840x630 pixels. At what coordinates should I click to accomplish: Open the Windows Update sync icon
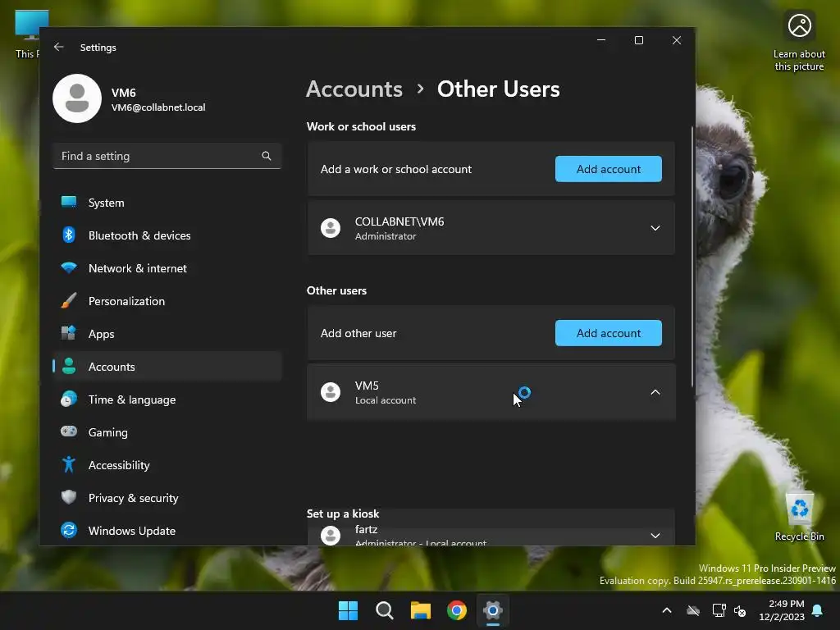pos(69,530)
